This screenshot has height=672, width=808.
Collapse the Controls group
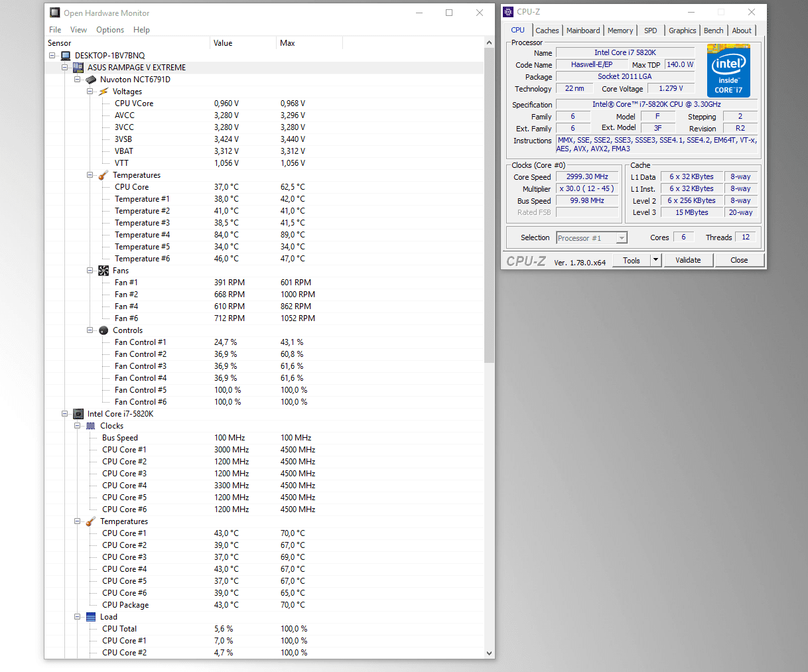90,330
